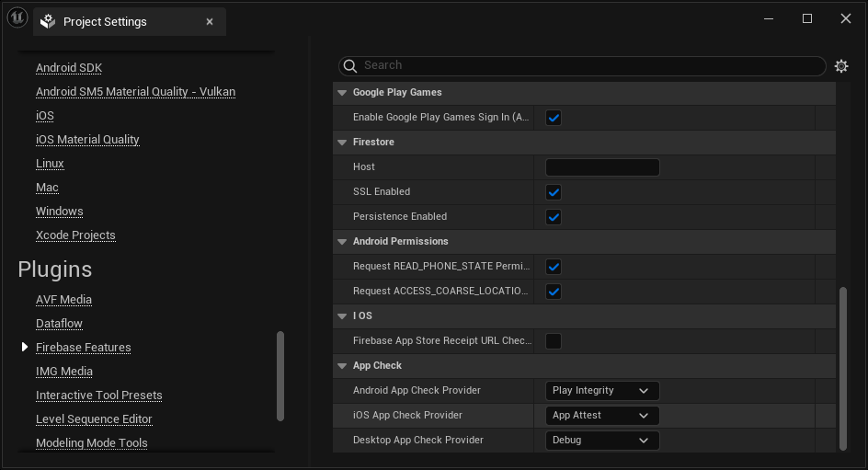Minimize the Project Settings window

pos(769,18)
